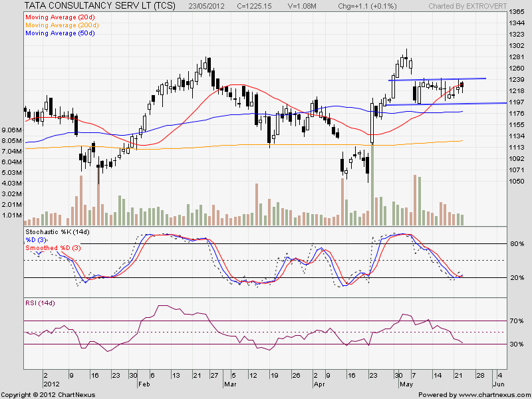Click the 1365 price axis label
Viewport: 532px width, 399px height.
515,12
